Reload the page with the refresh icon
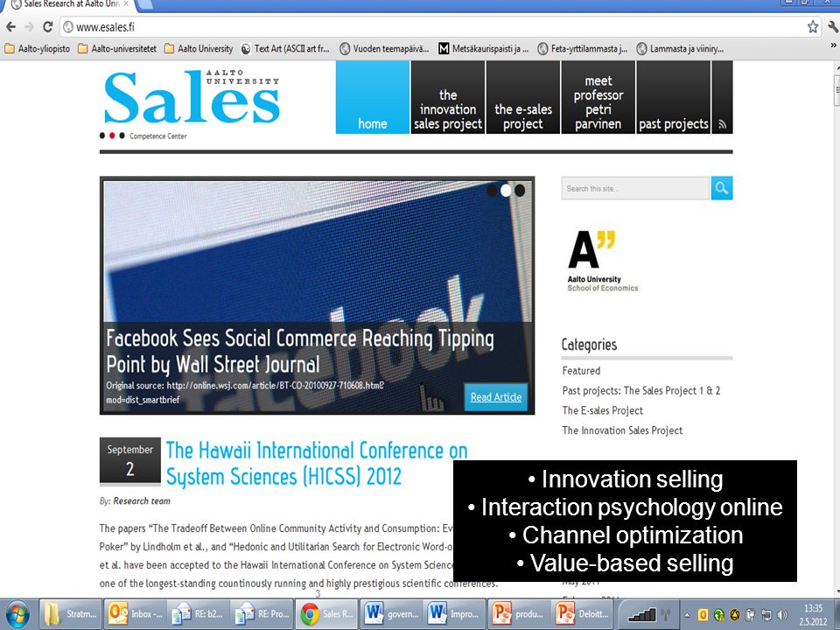 tap(47, 27)
